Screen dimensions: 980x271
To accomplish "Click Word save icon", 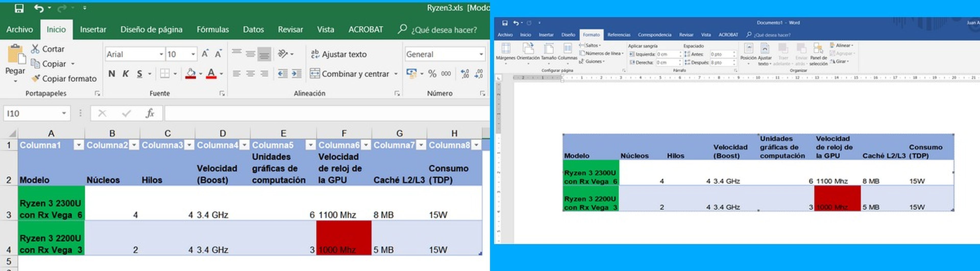I will click(505, 23).
